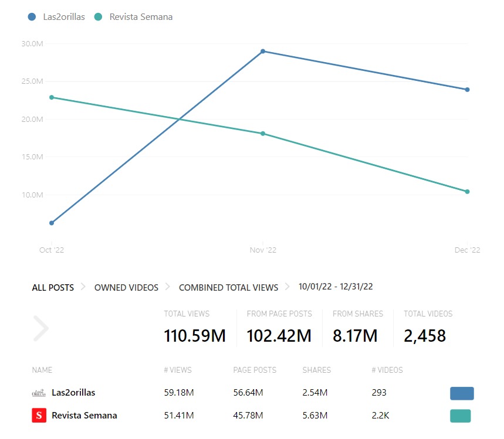
Task: Sort table by # VIEWS column
Action: coord(178,370)
